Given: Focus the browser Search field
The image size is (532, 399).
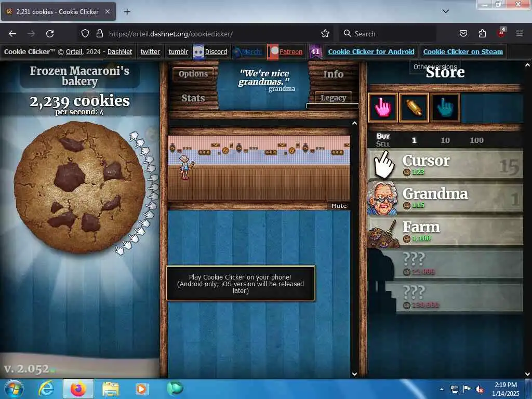Looking at the screenshot, I should point(388,34).
